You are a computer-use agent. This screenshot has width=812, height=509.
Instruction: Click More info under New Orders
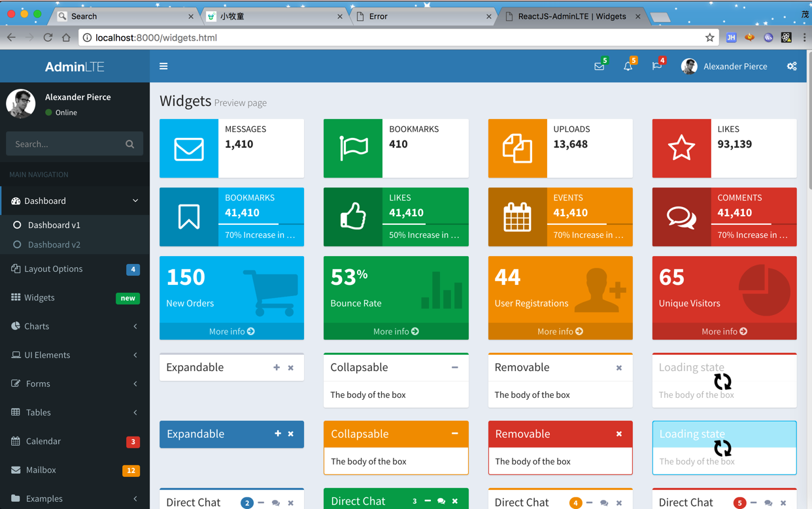[231, 331]
